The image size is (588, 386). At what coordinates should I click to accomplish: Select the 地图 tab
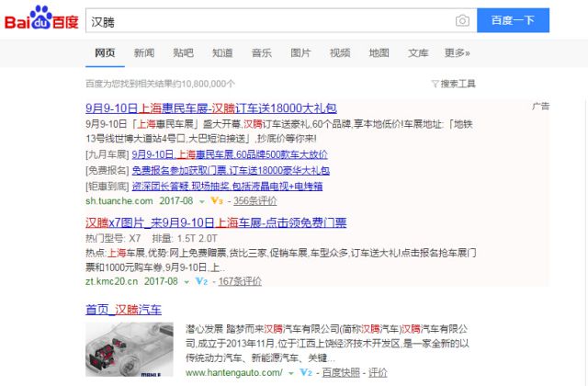point(379,53)
